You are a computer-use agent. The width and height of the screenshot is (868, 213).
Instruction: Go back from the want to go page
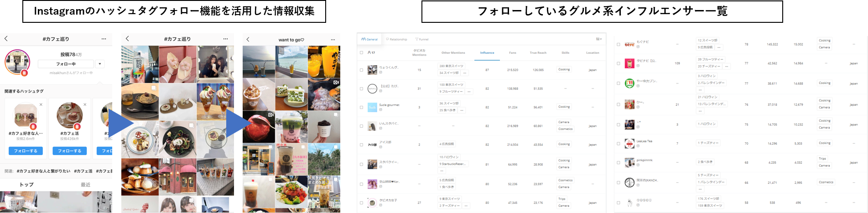[x=248, y=39]
